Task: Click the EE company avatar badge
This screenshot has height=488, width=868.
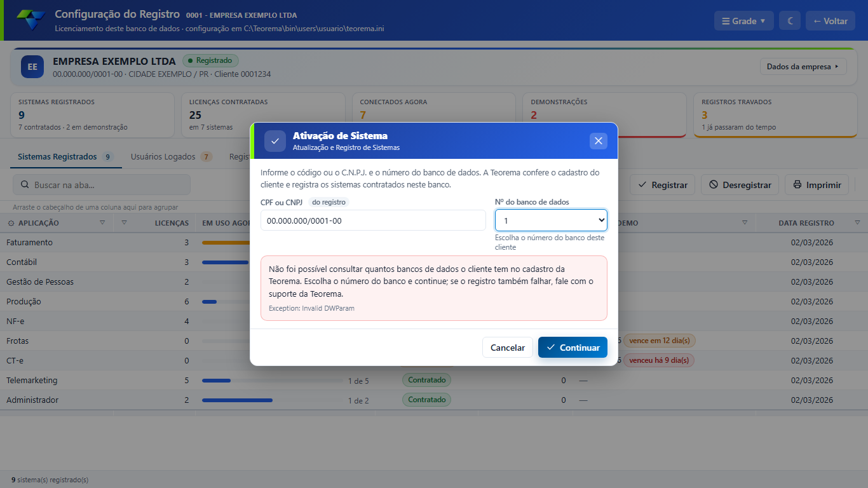Action: [x=32, y=67]
